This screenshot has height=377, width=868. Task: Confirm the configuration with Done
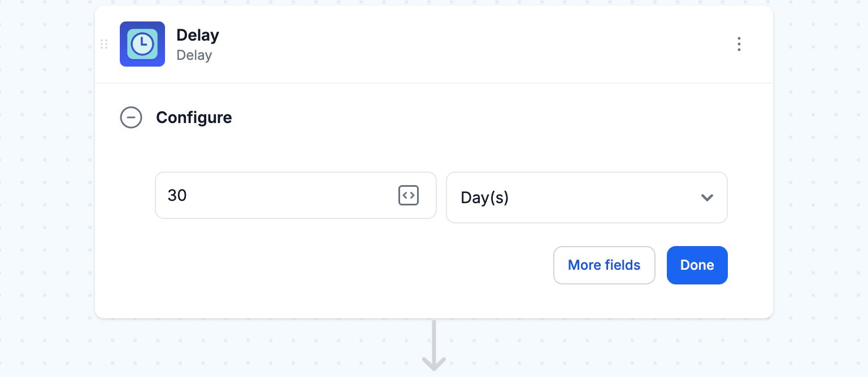coord(697,265)
